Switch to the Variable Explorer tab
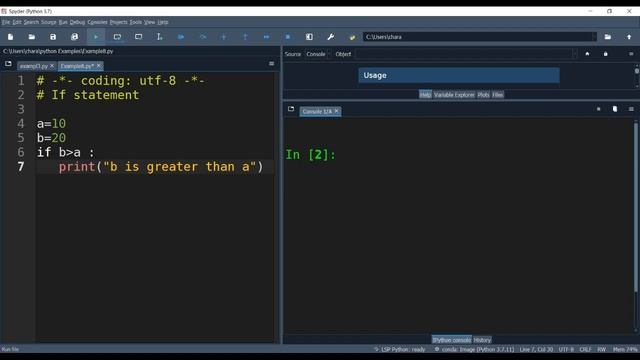The image size is (640, 360). (x=454, y=95)
